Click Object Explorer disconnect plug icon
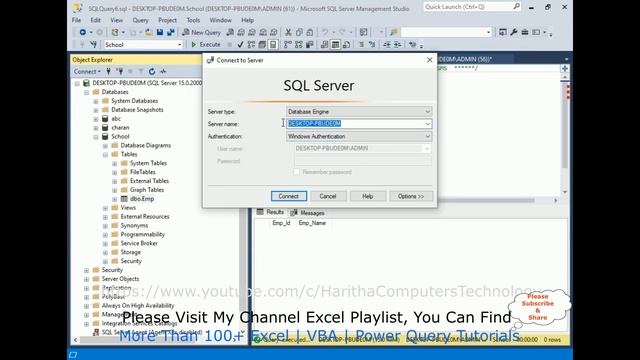 coord(120,71)
